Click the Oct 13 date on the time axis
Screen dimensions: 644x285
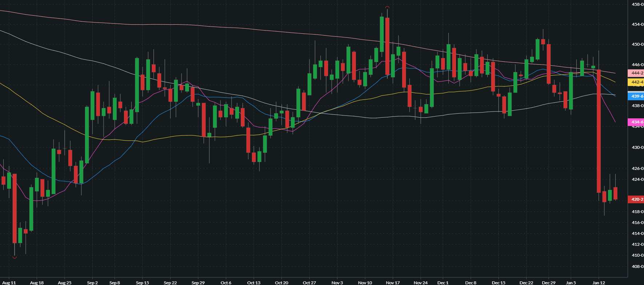coord(254,282)
